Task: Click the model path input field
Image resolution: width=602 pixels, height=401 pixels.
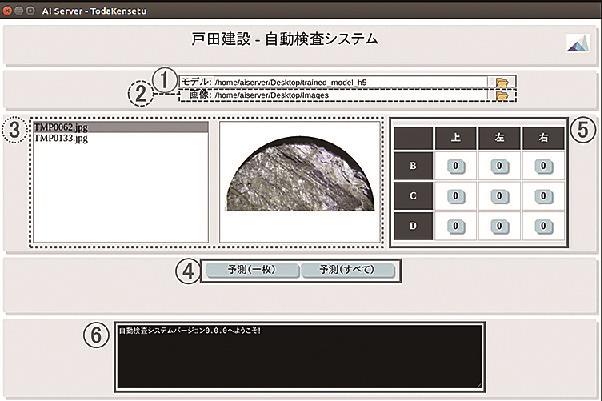Action: tap(350, 82)
